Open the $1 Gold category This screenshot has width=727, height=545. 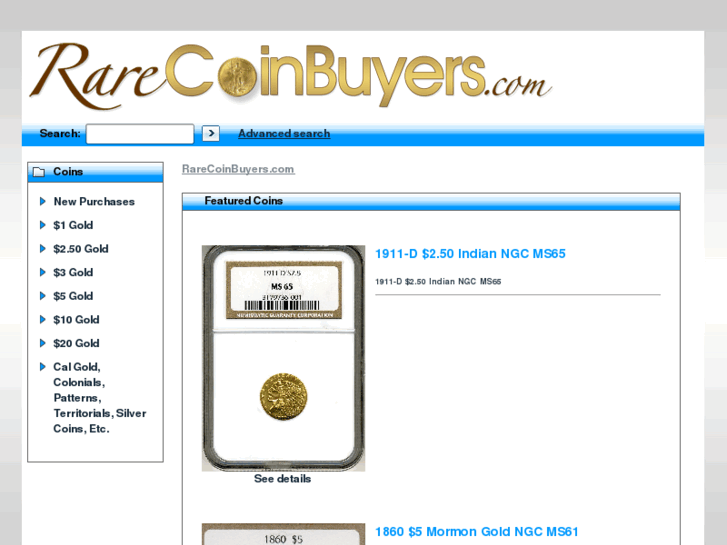pos(73,225)
